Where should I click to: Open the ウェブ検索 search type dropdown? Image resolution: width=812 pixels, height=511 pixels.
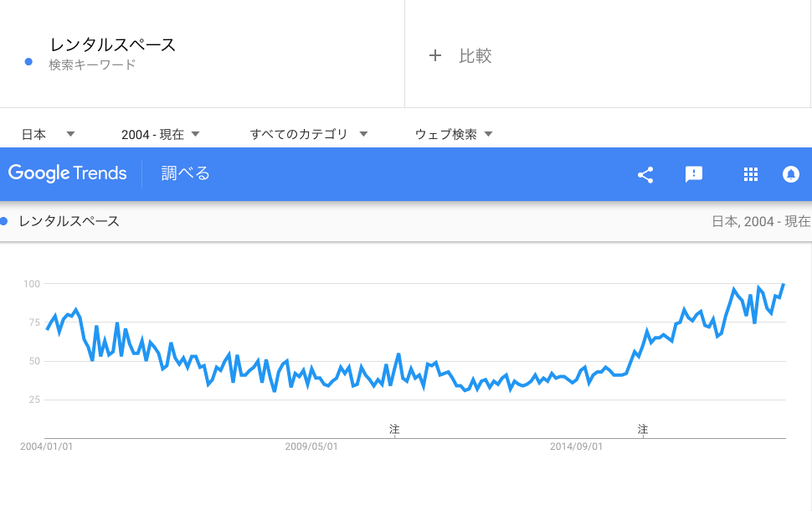454,134
